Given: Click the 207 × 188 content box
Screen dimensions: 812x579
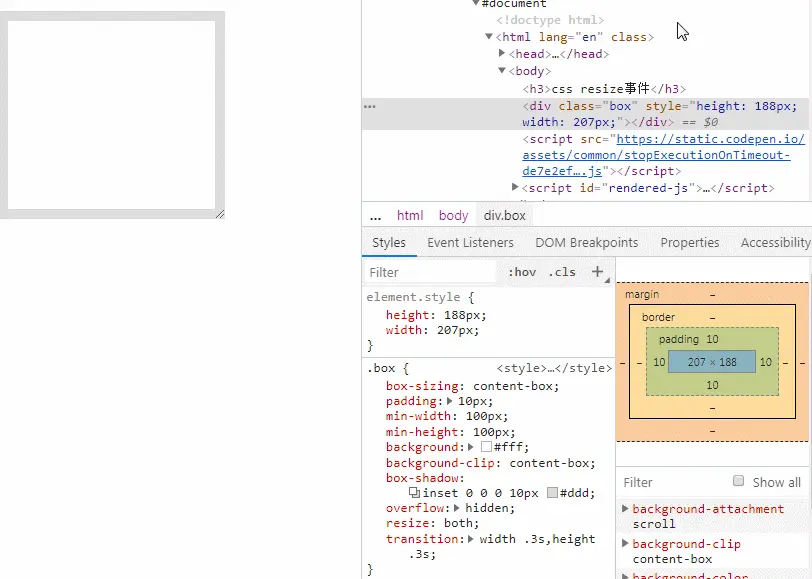Looking at the screenshot, I should tap(712, 362).
